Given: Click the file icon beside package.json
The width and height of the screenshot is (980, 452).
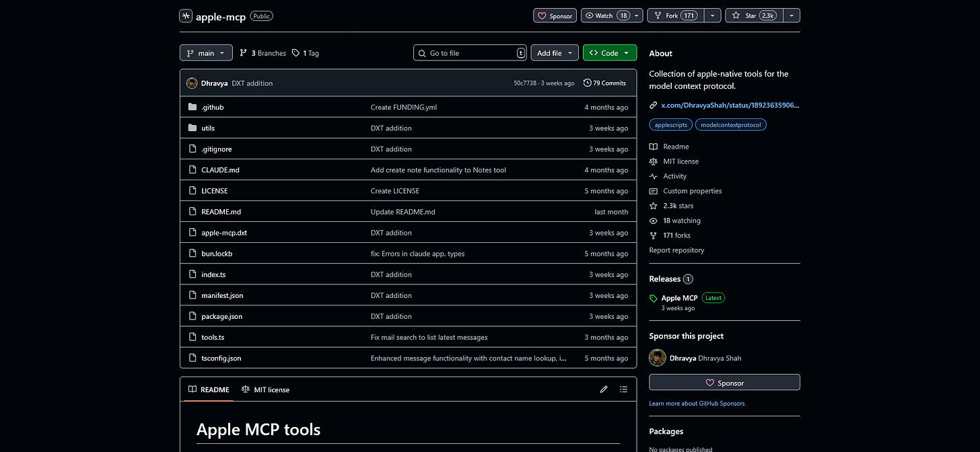Looking at the screenshot, I should pos(193,316).
